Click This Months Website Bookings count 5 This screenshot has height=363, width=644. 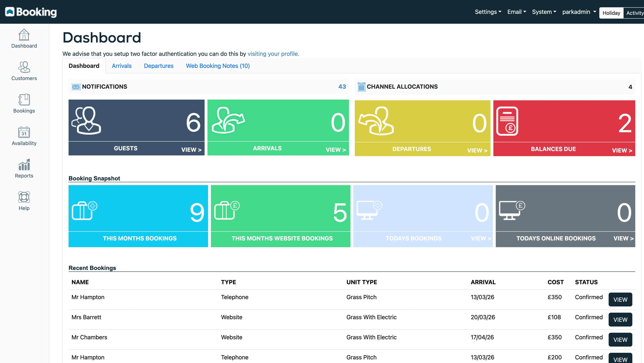340,213
